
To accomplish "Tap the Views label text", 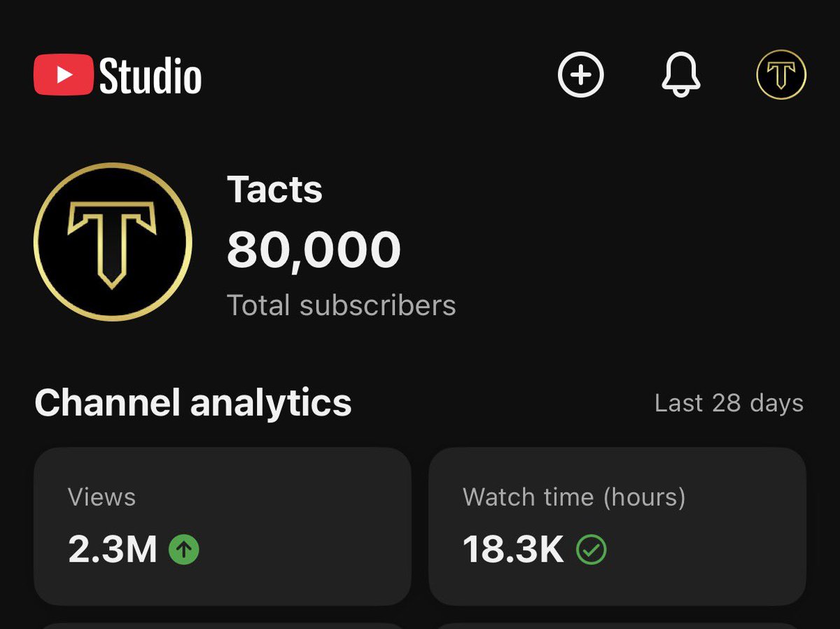I will coord(101,497).
